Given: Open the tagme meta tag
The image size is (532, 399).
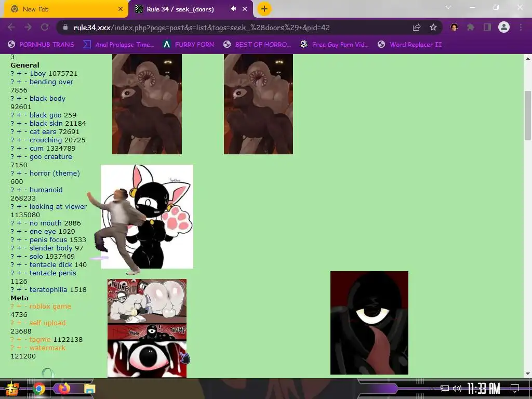Looking at the screenshot, I should click(40, 340).
